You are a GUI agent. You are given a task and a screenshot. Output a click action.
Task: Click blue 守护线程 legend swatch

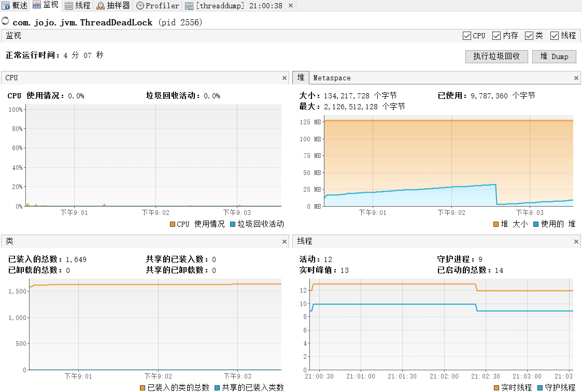coord(540,387)
